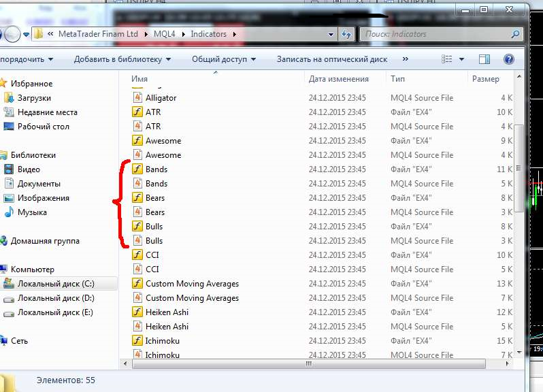Open the Изображения library
The height and width of the screenshot is (392, 543).
coord(36,198)
